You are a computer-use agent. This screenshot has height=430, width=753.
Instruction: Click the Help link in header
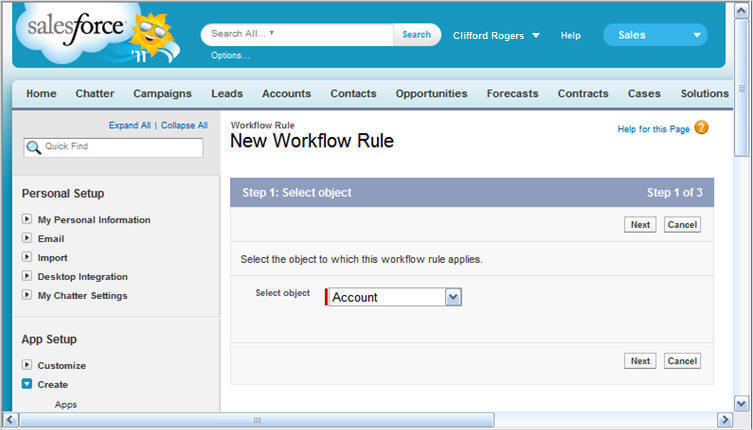coord(571,36)
